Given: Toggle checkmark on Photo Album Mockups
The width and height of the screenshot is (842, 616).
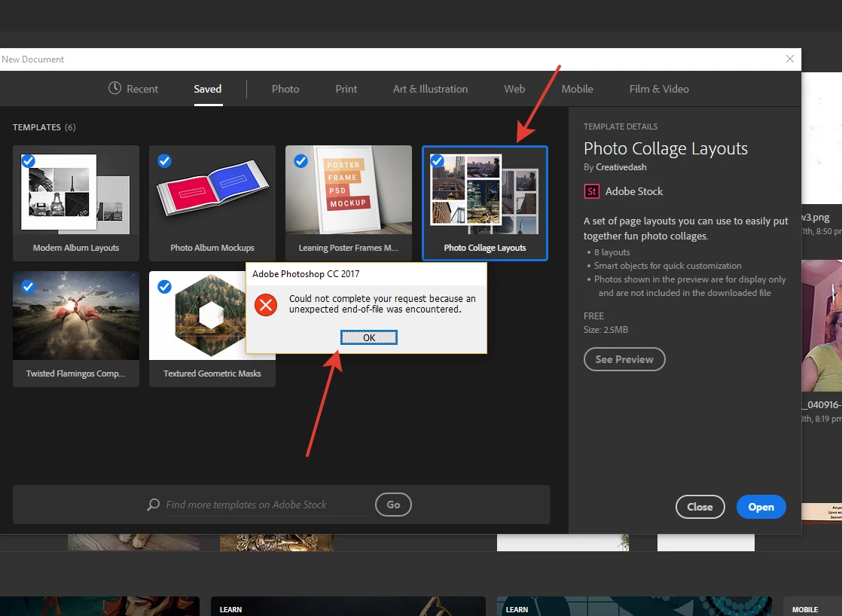Looking at the screenshot, I should 164,160.
